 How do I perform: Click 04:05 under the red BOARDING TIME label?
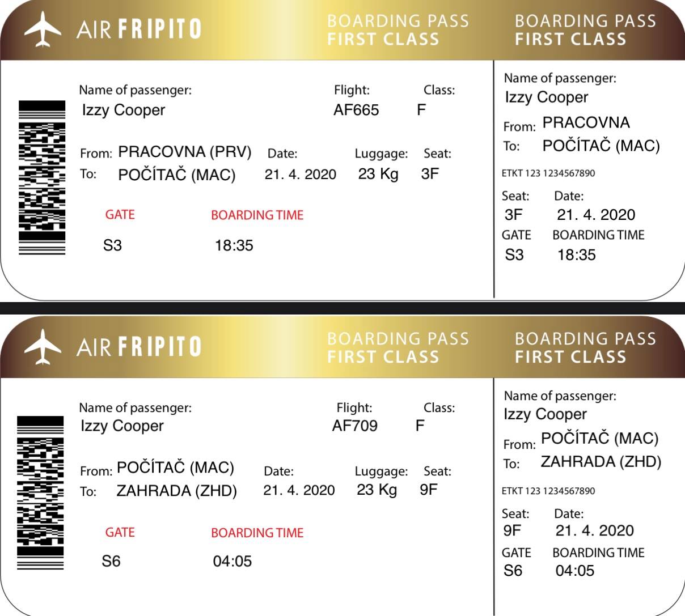[232, 561]
